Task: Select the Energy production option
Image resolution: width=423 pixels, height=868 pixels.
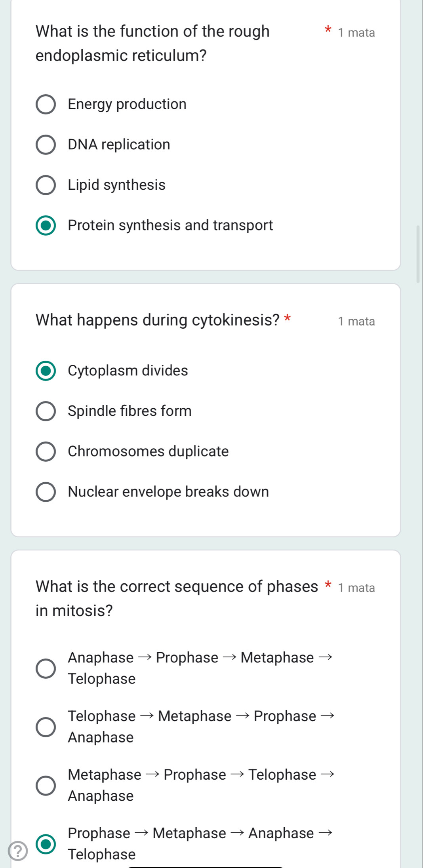Action: [46, 104]
